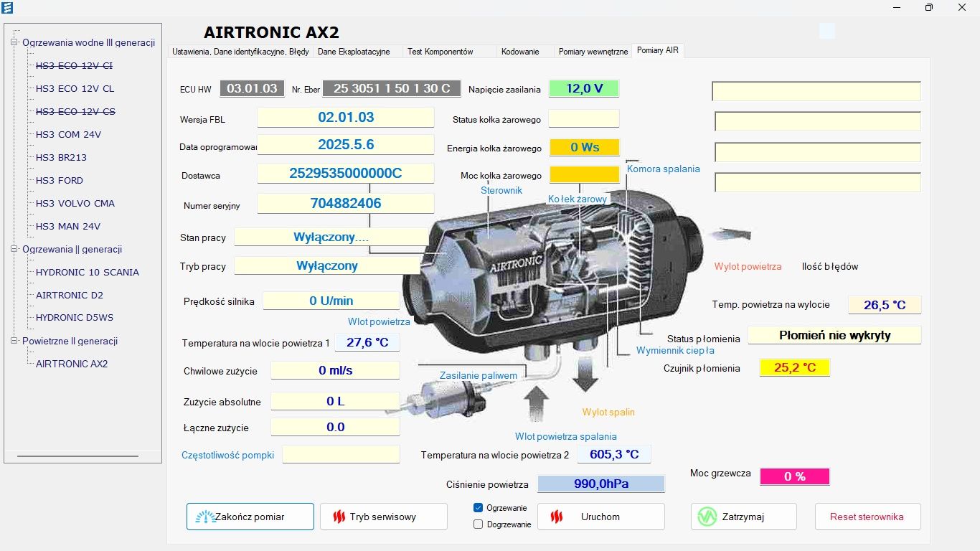Screen dimensions: 980x551
Task: Click the Numer seryjny value 704882406
Action: tap(346, 204)
